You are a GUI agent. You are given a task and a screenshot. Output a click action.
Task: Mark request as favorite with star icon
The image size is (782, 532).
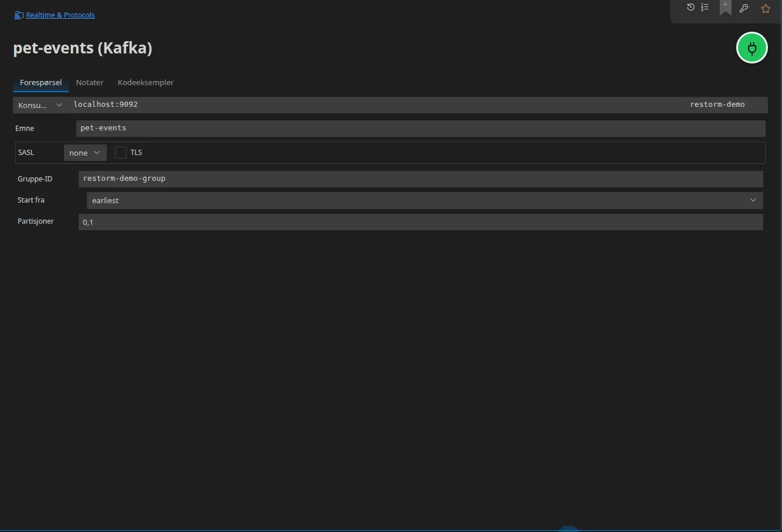[x=766, y=8]
